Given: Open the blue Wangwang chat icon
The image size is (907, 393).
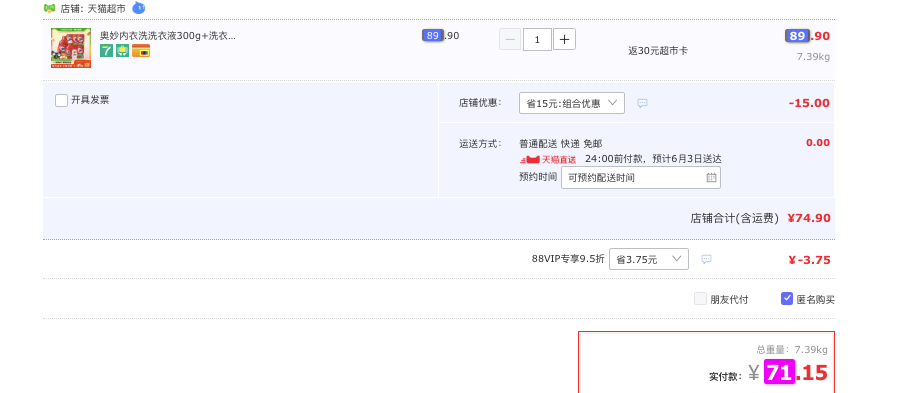Looking at the screenshot, I should [x=138, y=8].
